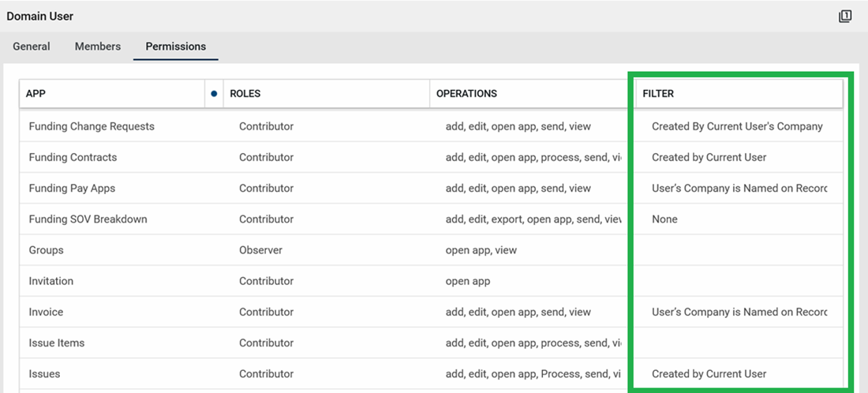The height and width of the screenshot is (393, 868).
Task: Click the pop-out window icon at top right
Action: pyautogui.click(x=845, y=16)
